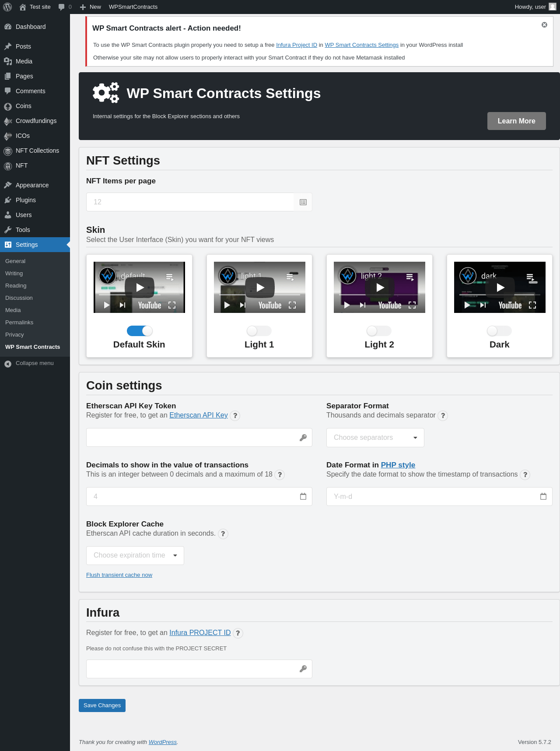Click the Tools wrench icon
Screen dimensions: 560x751
click(x=8, y=230)
